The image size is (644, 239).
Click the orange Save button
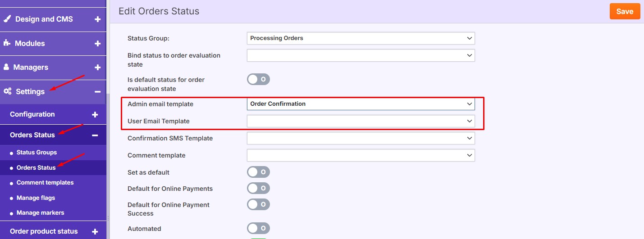pos(625,12)
